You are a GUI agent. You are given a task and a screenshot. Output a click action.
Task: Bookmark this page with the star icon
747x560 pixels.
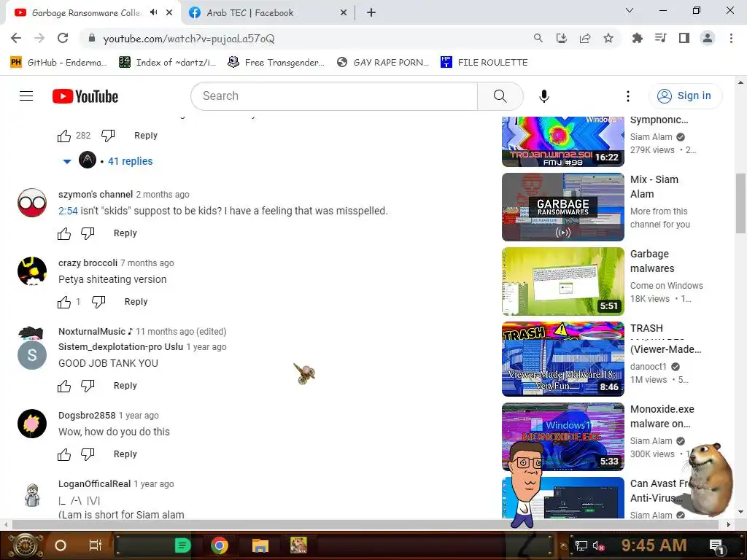608,38
